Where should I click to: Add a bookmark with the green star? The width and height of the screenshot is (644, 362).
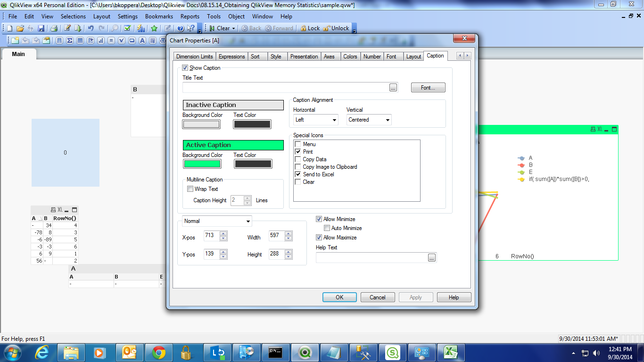click(154, 28)
